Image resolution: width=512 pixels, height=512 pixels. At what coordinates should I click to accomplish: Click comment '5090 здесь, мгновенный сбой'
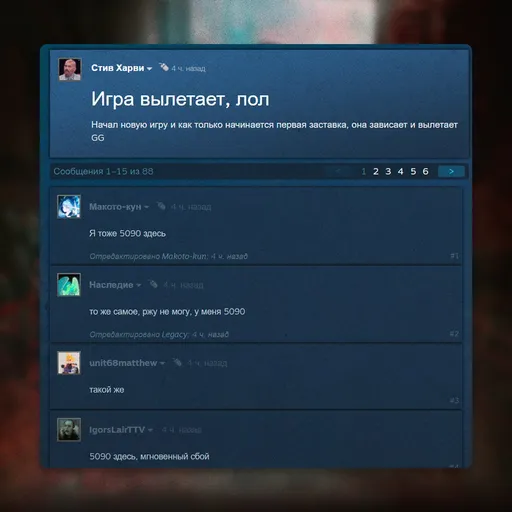click(149, 456)
